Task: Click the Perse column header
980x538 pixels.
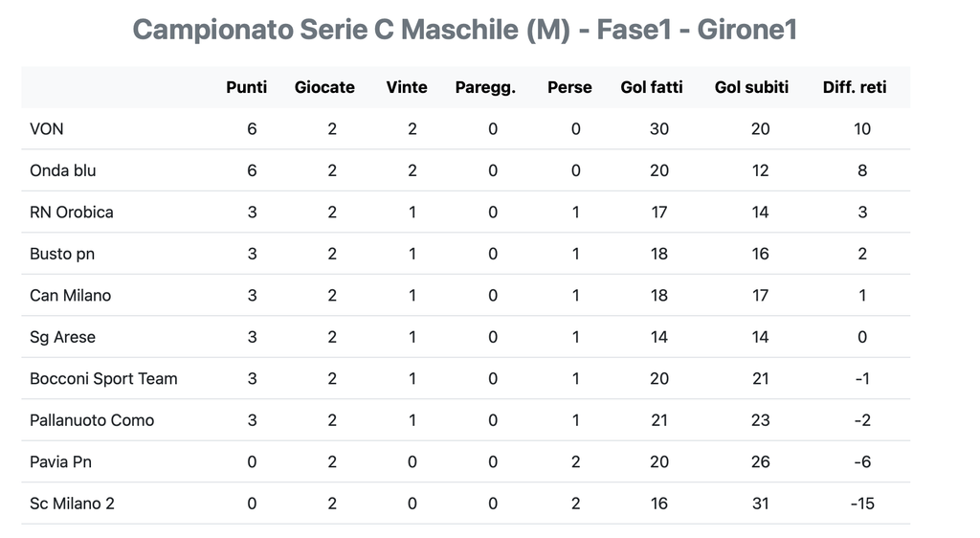Action: tap(569, 87)
